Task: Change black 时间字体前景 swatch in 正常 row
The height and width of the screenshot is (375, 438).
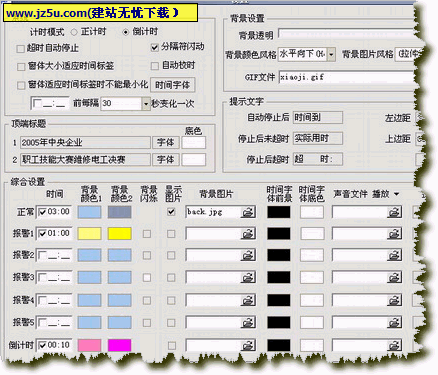Action: (x=279, y=212)
